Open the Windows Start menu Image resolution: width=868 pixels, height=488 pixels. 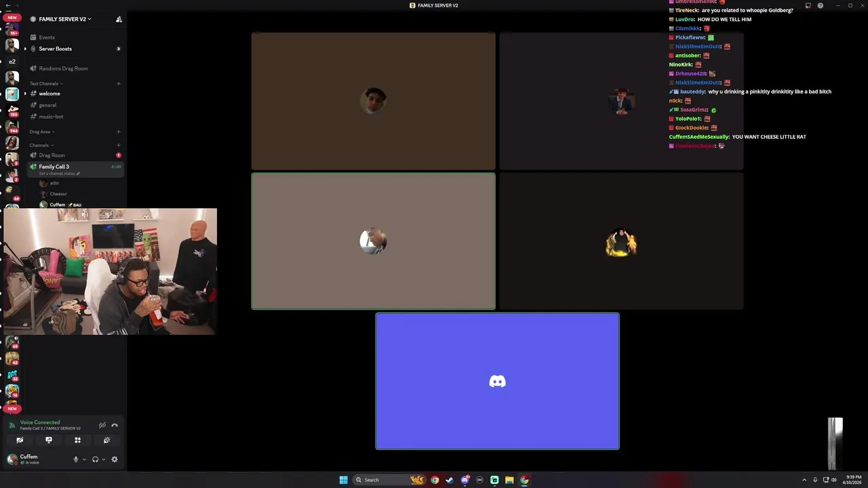click(343, 480)
